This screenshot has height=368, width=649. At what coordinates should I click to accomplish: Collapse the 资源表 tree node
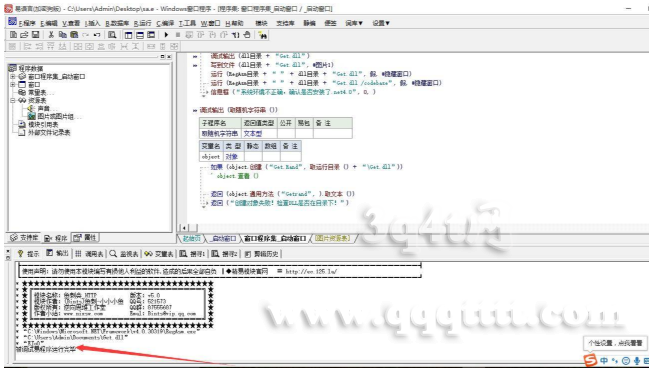[x=12, y=101]
